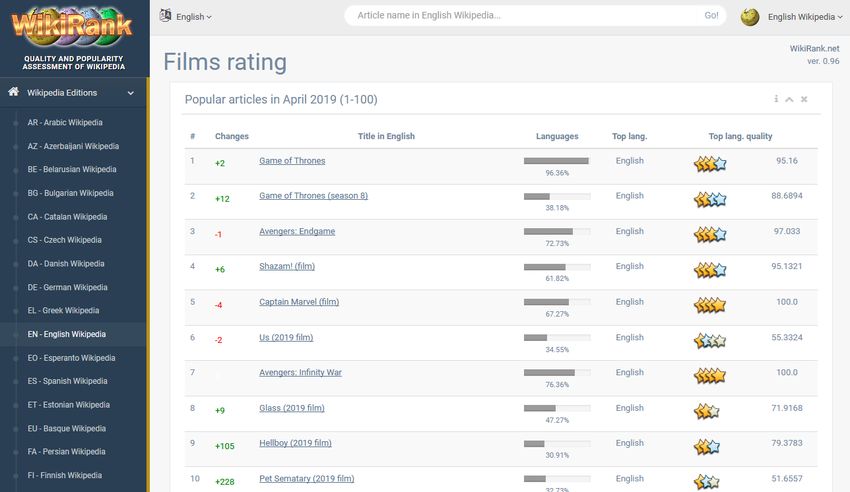850x492 pixels.
Task: Click the Title in English column header
Action: (x=386, y=137)
